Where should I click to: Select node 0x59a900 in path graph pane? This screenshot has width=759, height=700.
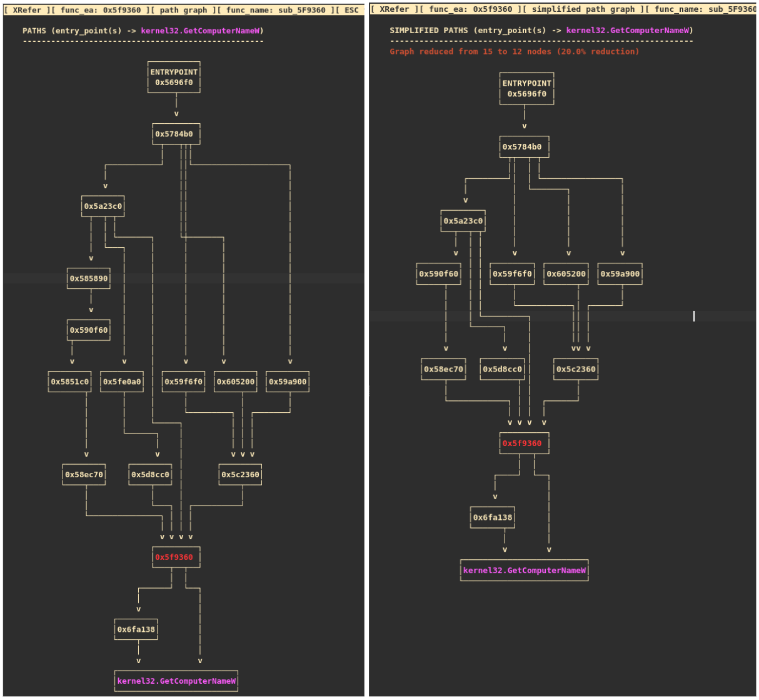pos(288,382)
